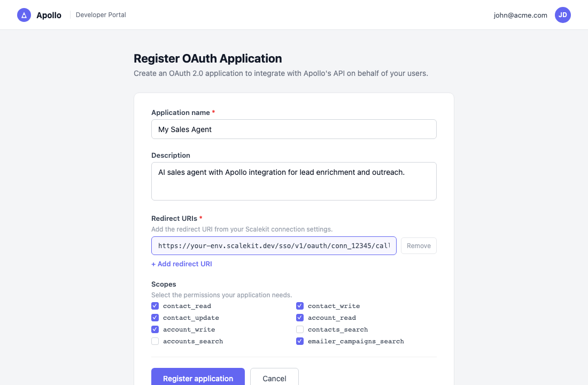Screen dimensions: 588x385
Task: Focus the Application name input field
Action: click(x=293, y=129)
